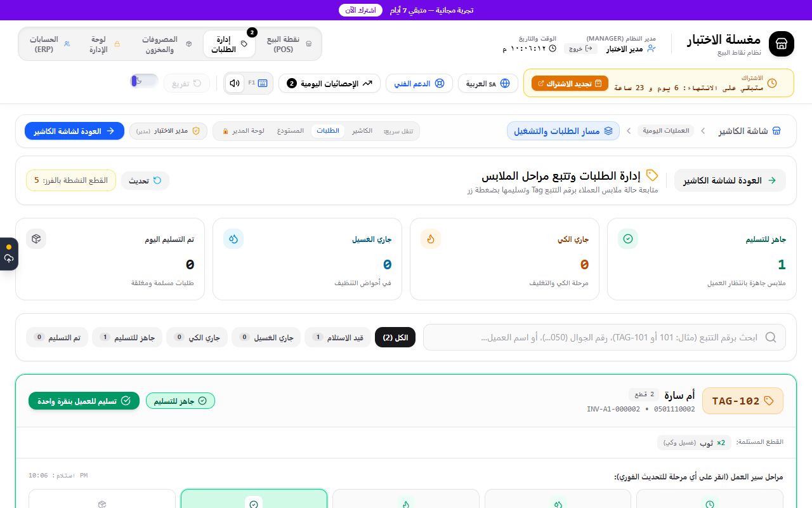Screen dimensions: 812x508
Task: Click the green check icon on the ready card
Action: click(x=628, y=239)
